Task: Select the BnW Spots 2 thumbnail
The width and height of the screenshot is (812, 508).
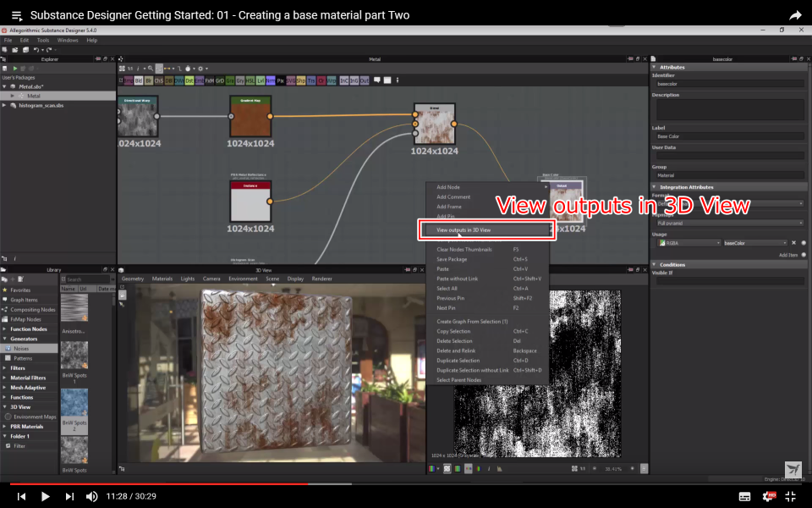Action: point(74,402)
